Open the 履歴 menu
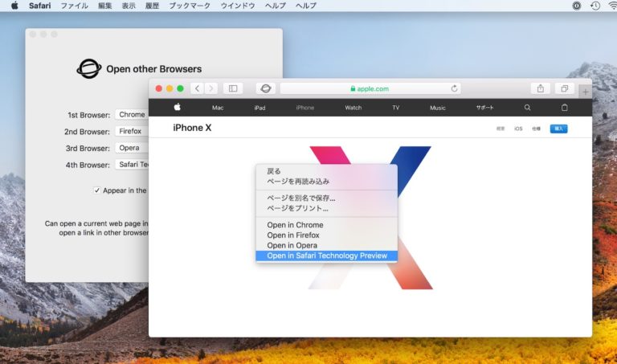 152,6
